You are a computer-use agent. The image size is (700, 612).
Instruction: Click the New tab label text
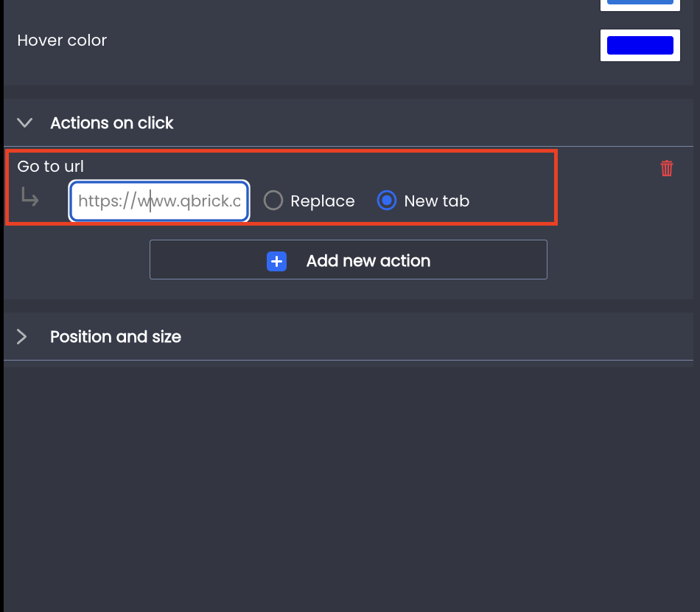pos(437,201)
